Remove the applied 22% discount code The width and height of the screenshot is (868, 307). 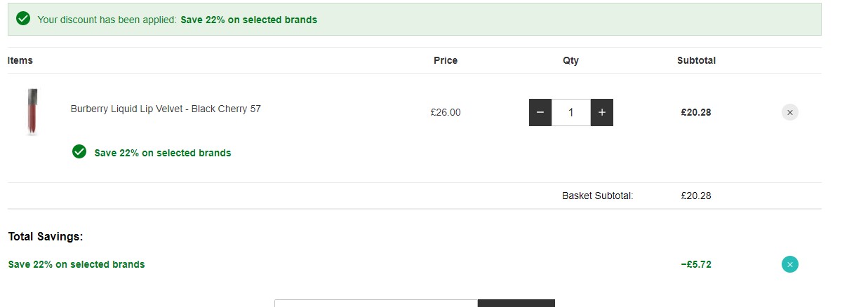(789, 264)
